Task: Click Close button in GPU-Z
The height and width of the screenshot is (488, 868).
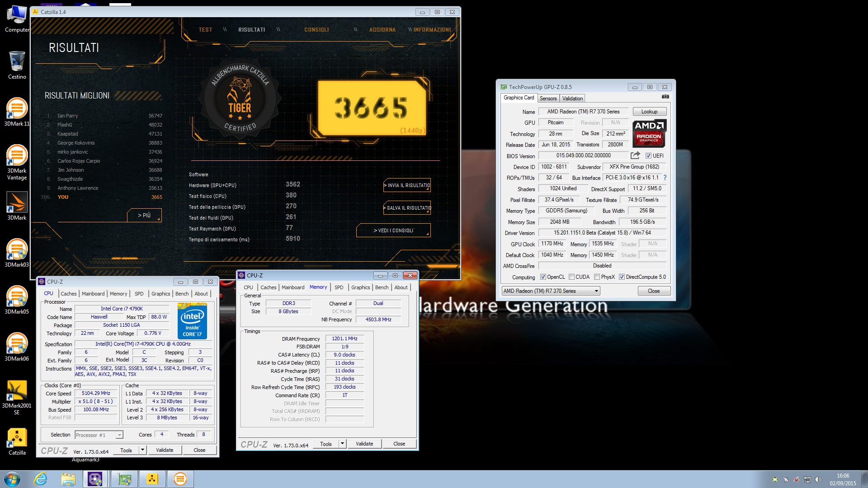Action: tap(654, 291)
